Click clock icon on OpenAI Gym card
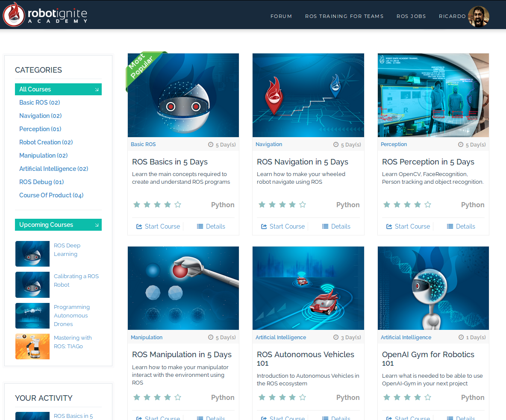This screenshot has width=506, height=420. click(x=461, y=337)
